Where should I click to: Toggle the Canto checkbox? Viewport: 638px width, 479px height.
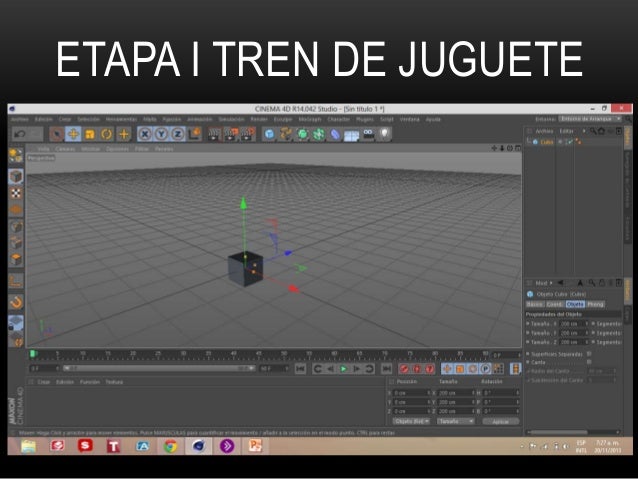[x=589, y=362]
